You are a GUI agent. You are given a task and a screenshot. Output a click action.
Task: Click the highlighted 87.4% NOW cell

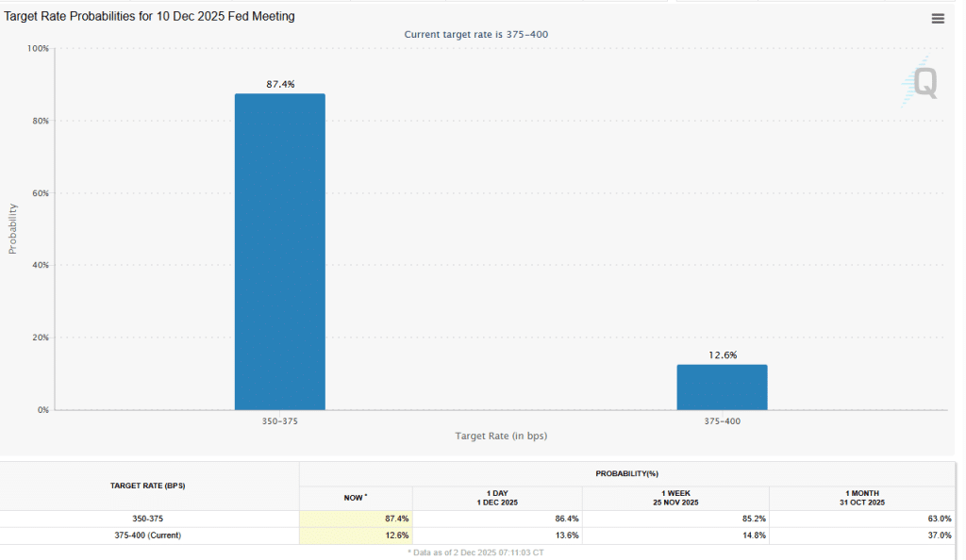pyautogui.click(x=356, y=519)
